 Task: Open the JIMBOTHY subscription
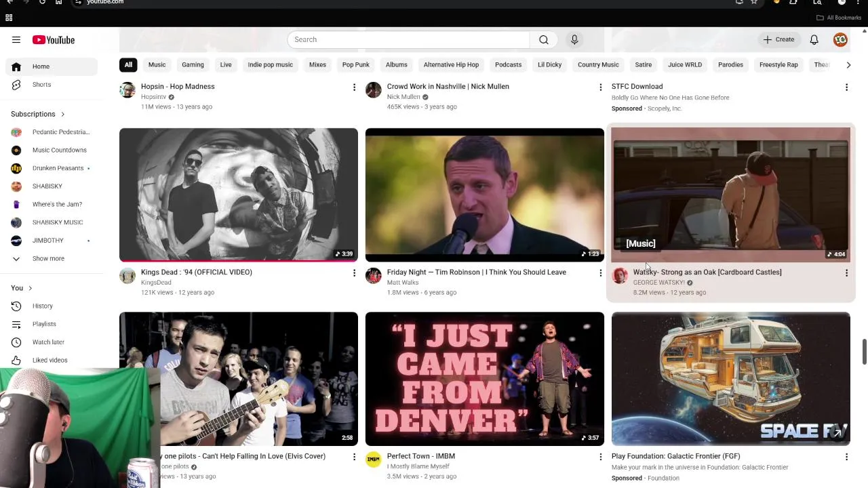[x=52, y=241]
